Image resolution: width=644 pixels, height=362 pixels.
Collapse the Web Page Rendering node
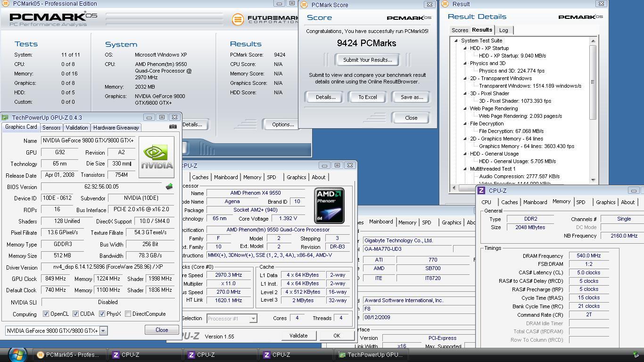pos(465,108)
